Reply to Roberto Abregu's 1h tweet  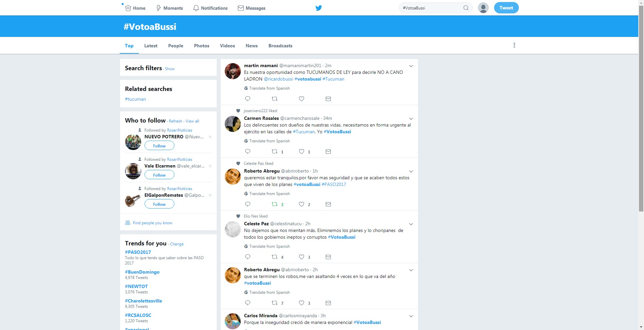tap(248, 204)
